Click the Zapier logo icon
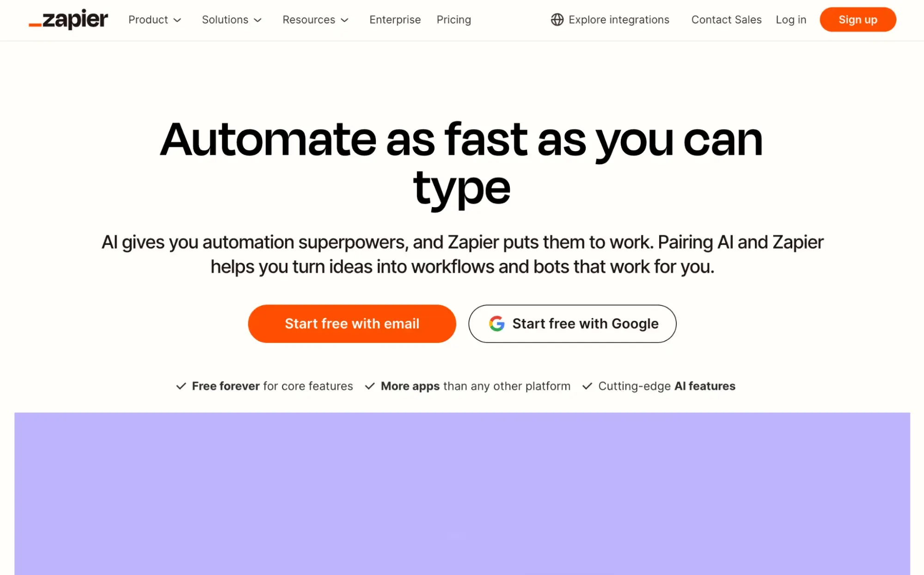The image size is (924, 575). pos(67,20)
